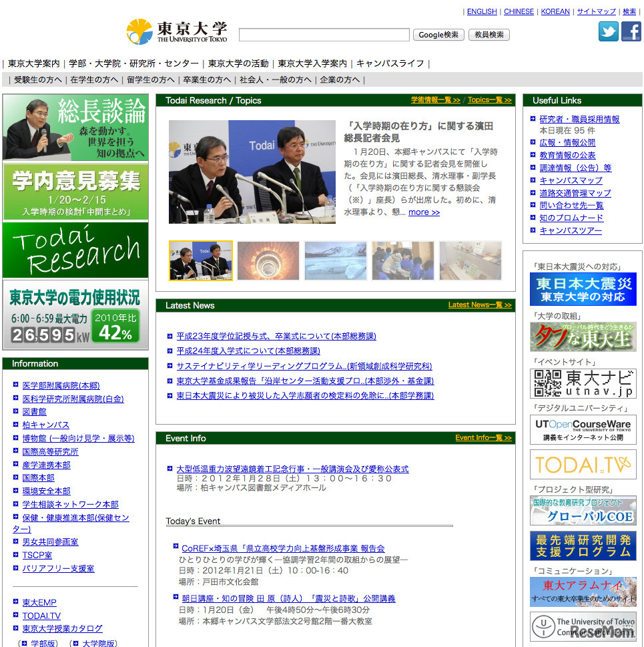
Task: Open the Todai Research green banner
Action: click(75, 250)
